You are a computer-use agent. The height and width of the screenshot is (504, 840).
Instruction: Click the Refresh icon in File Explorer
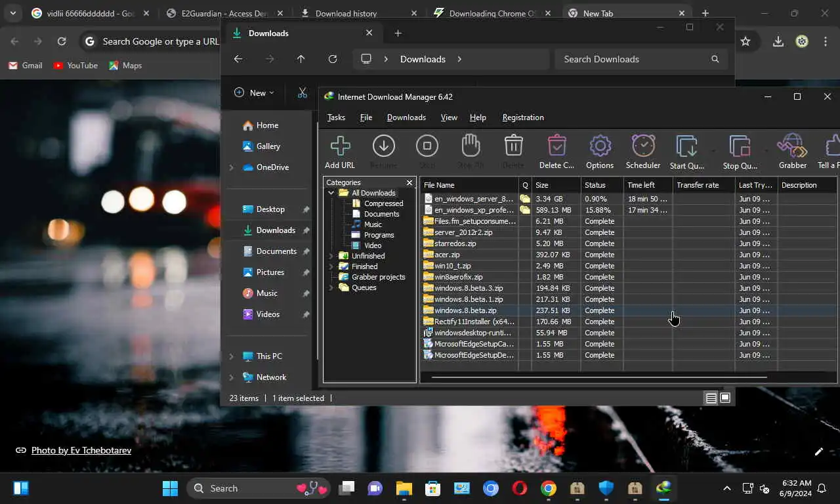coord(333,59)
